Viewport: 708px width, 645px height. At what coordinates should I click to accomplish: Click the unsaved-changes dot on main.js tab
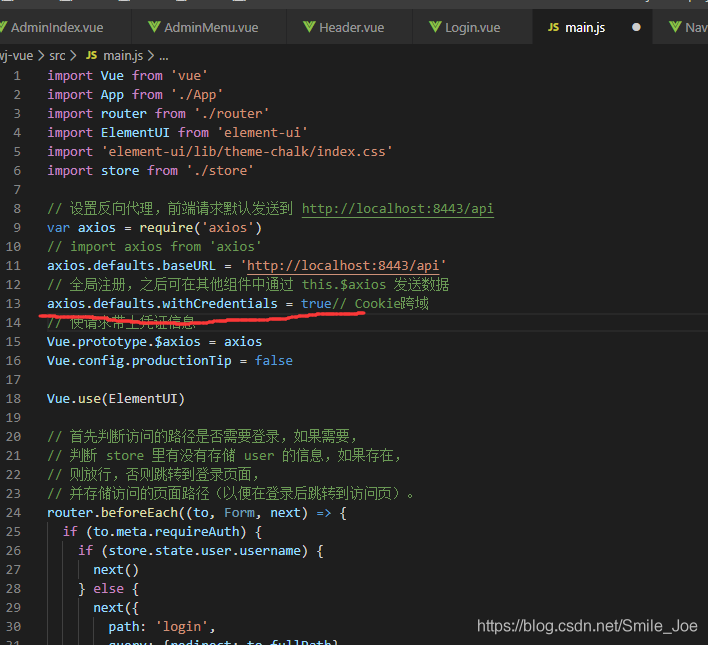636,27
